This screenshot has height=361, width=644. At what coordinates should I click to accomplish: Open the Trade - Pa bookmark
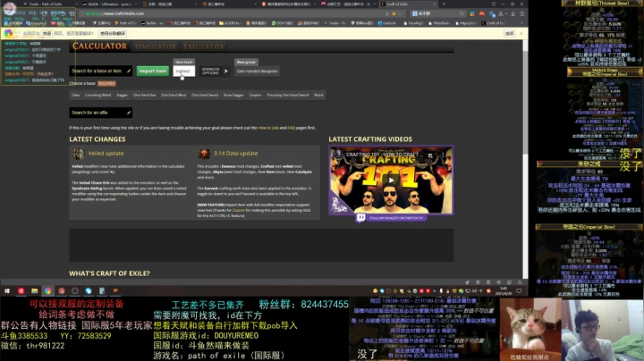[x=336, y=23]
